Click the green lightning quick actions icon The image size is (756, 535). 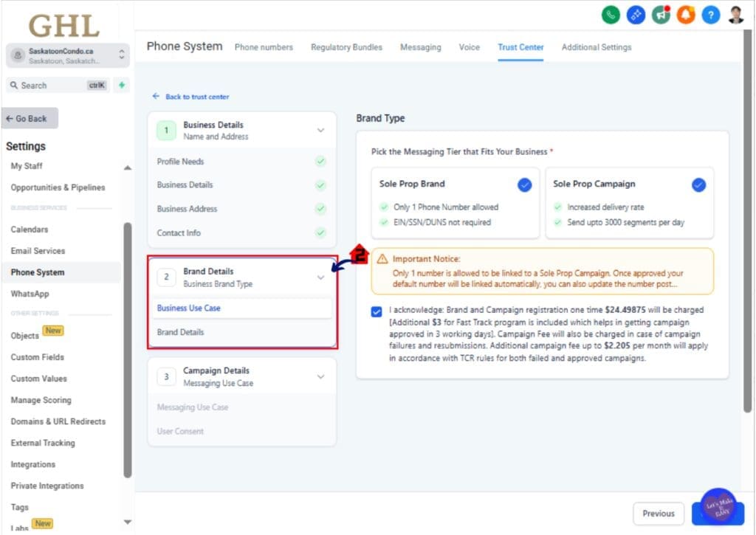(x=122, y=85)
